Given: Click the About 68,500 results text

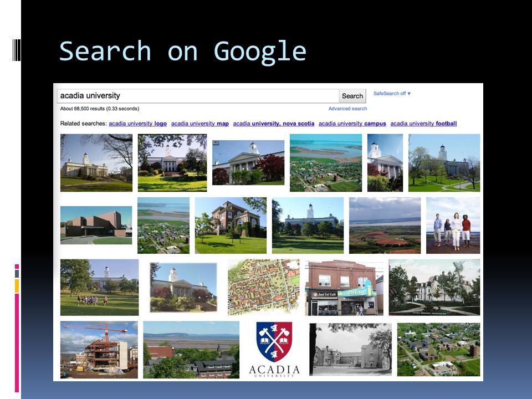Looking at the screenshot, I should coord(99,109).
